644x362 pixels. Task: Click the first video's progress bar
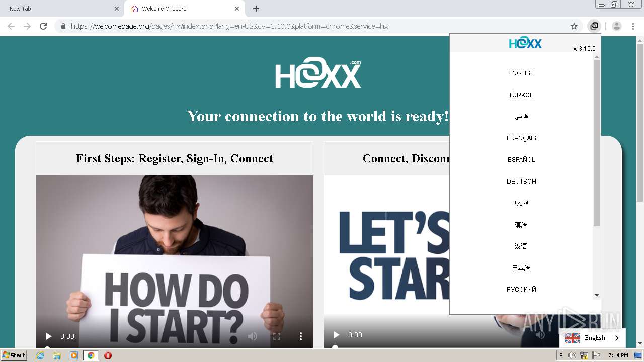[175, 347]
